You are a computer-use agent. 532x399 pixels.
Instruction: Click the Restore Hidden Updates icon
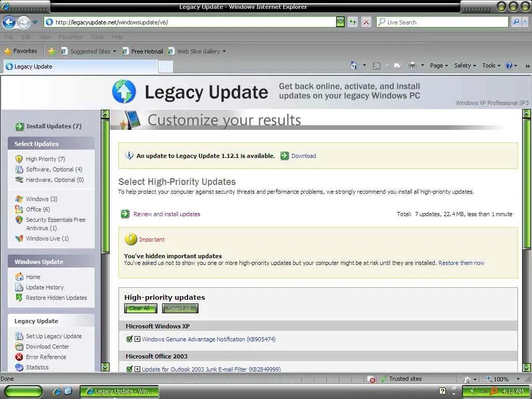tap(19, 298)
